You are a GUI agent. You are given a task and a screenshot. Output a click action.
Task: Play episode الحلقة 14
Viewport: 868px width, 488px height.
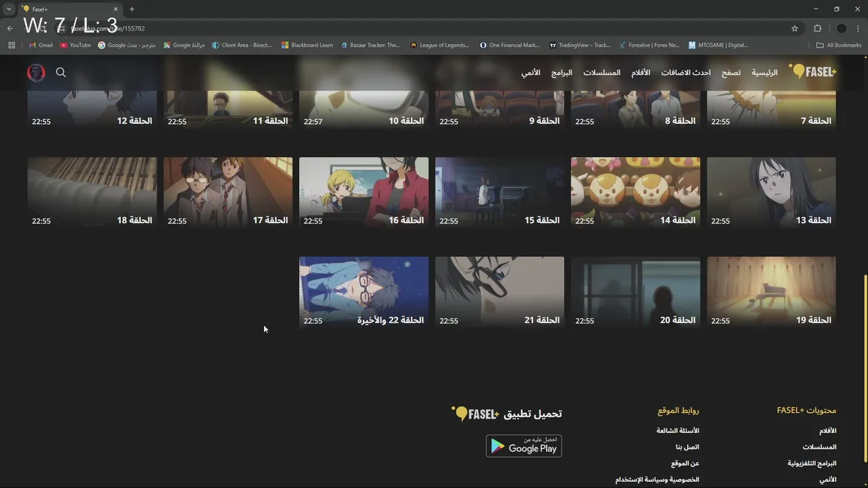[x=635, y=193]
